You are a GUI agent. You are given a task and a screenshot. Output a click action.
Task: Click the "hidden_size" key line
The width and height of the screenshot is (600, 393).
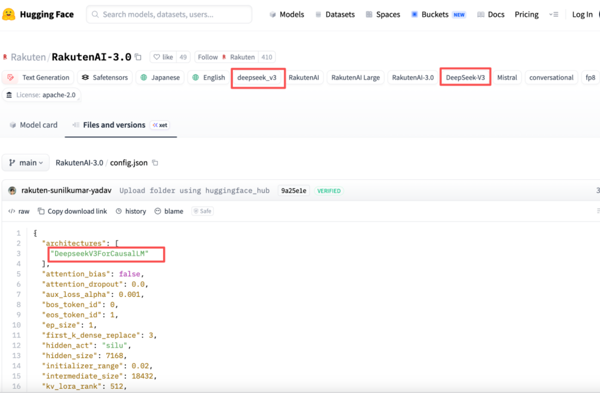(84, 356)
